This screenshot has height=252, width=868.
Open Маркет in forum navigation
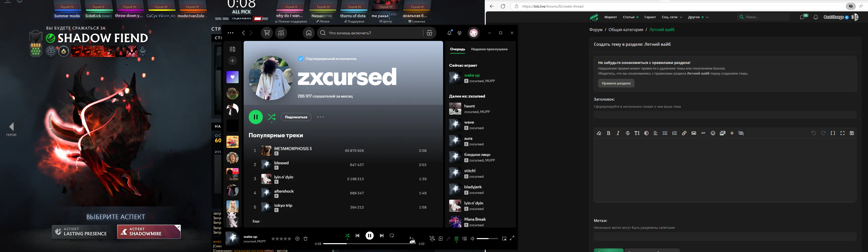coord(610,17)
